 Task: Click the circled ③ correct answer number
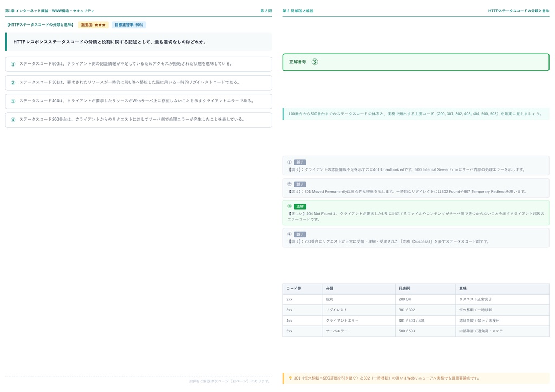click(x=315, y=62)
